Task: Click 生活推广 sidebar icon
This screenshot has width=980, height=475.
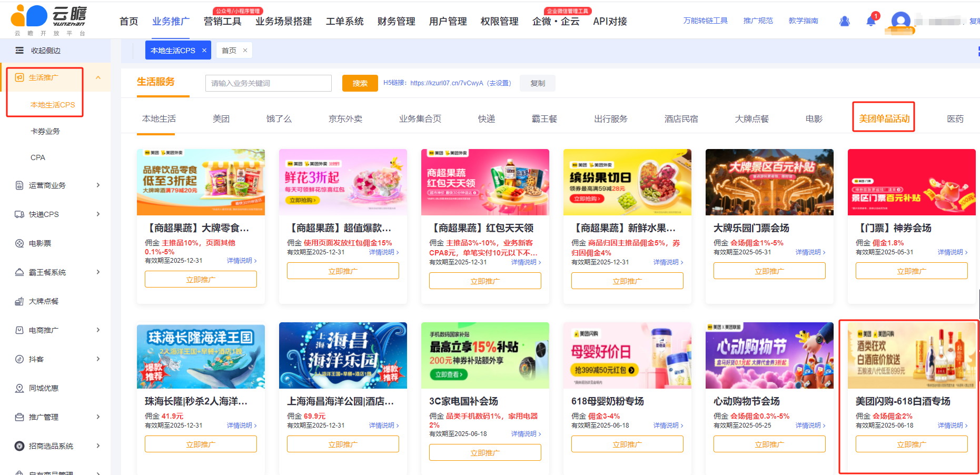Action: coord(19,77)
